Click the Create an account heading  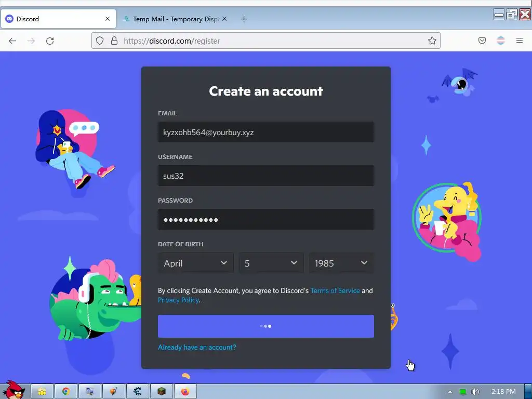click(266, 91)
